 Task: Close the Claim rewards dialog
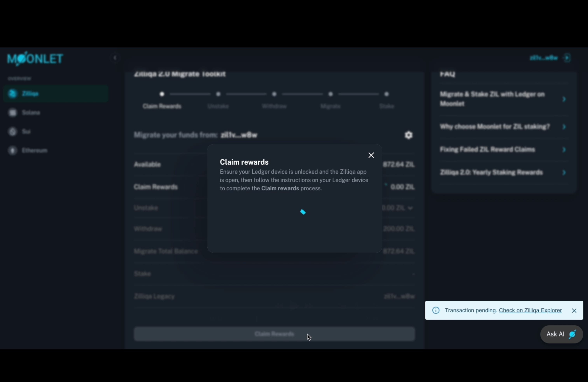371,155
